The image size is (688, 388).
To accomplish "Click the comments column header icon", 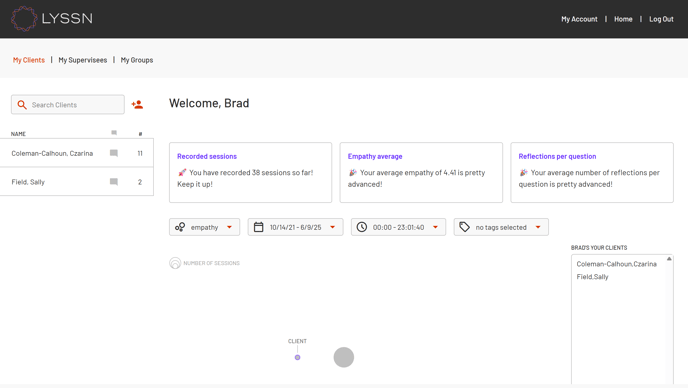I will coord(114,133).
